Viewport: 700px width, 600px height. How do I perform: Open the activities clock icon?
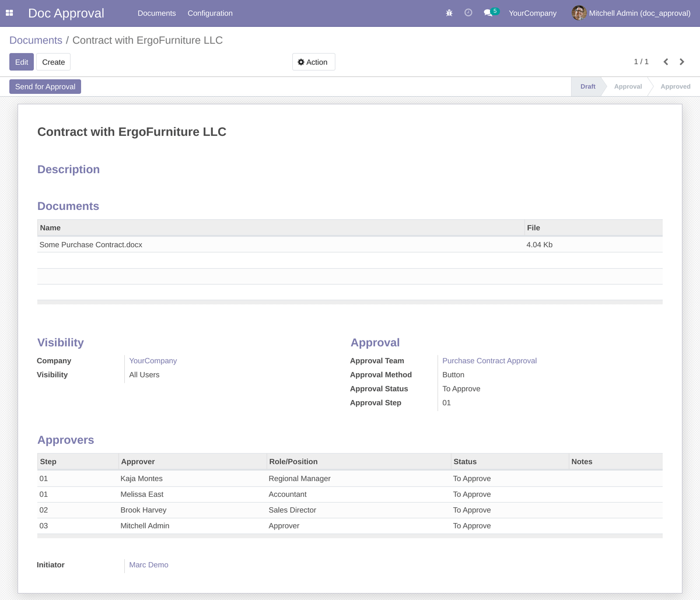pos(468,12)
